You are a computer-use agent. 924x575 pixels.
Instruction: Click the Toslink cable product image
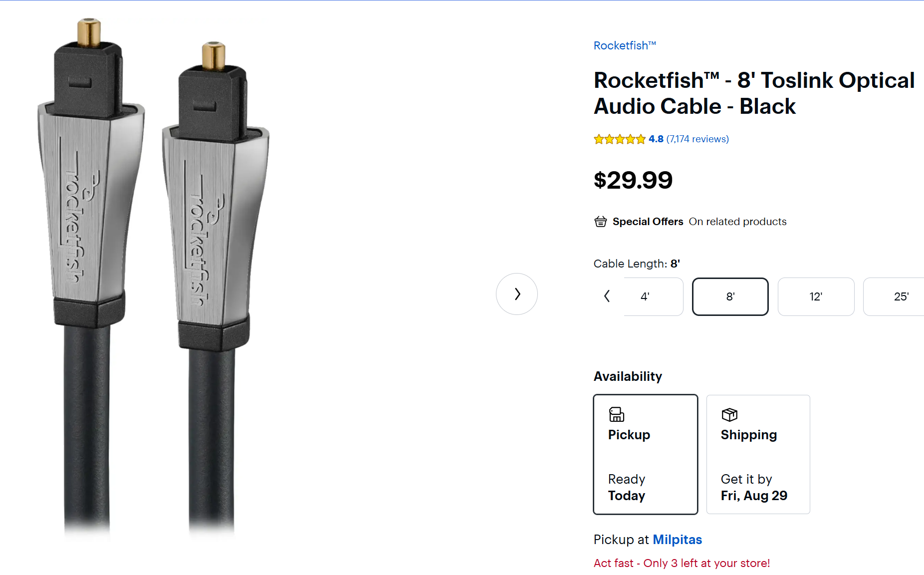pyautogui.click(x=155, y=280)
